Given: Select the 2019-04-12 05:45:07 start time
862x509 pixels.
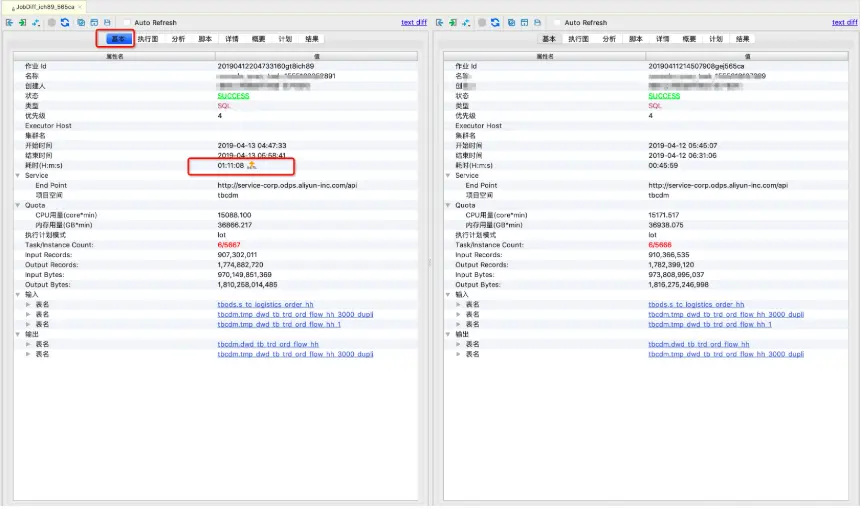Looking at the screenshot, I should pos(683,146).
